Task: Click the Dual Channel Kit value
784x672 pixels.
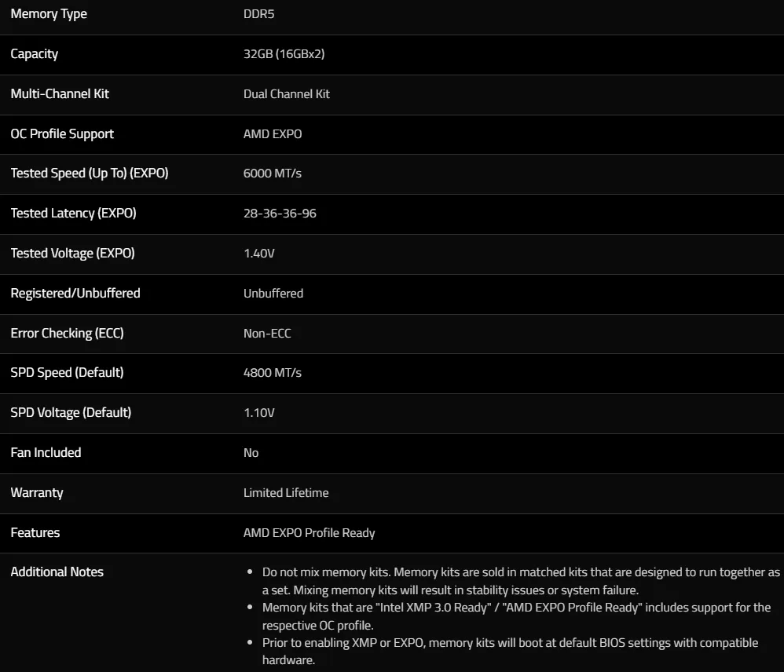Action: tap(286, 94)
